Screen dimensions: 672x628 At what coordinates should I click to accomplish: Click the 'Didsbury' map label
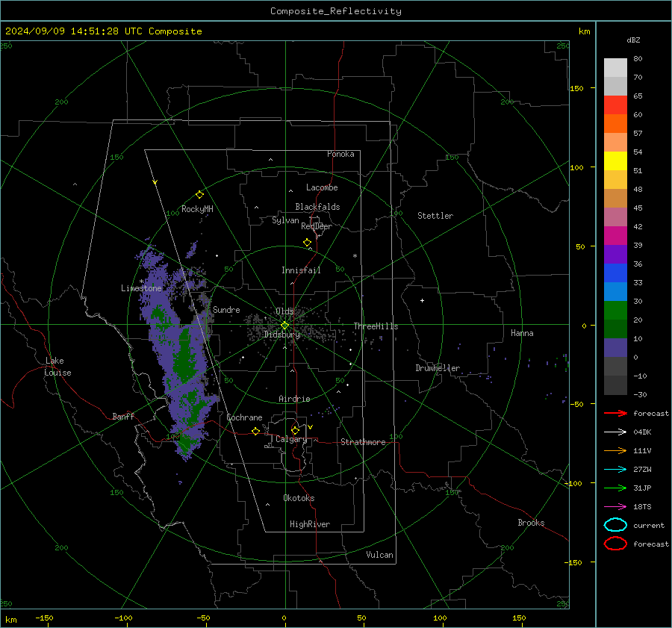(282, 335)
